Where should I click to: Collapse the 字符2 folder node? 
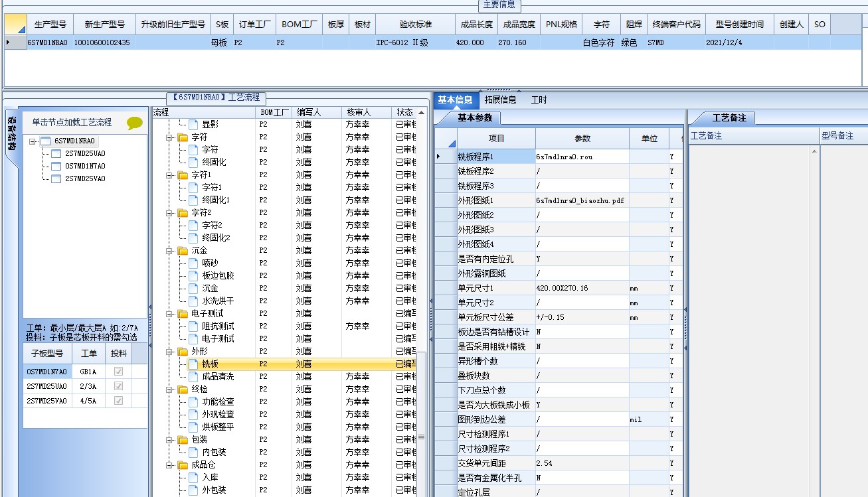pyautogui.click(x=171, y=213)
